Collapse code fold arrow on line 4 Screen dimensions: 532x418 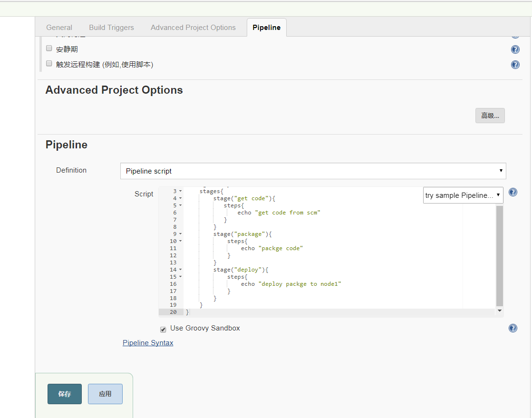click(181, 198)
